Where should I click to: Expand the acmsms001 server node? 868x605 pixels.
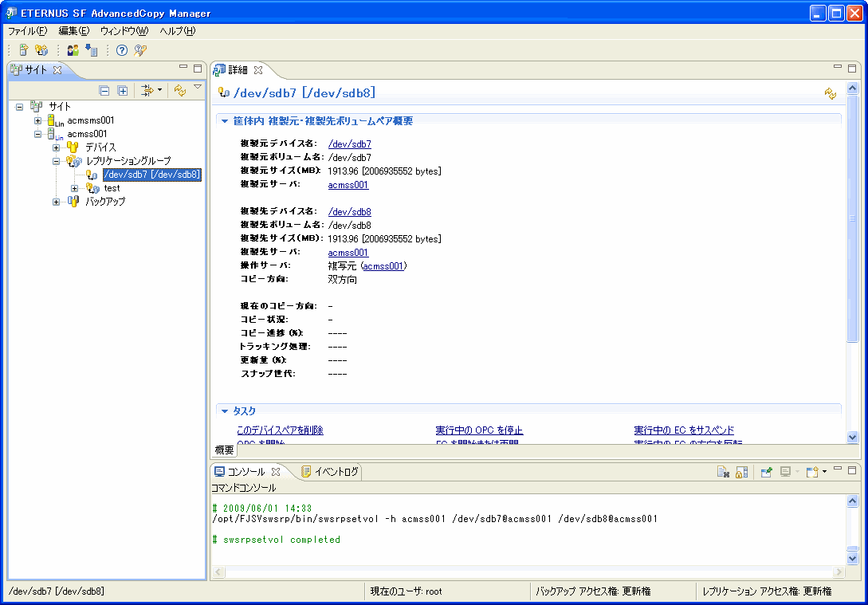(x=37, y=120)
